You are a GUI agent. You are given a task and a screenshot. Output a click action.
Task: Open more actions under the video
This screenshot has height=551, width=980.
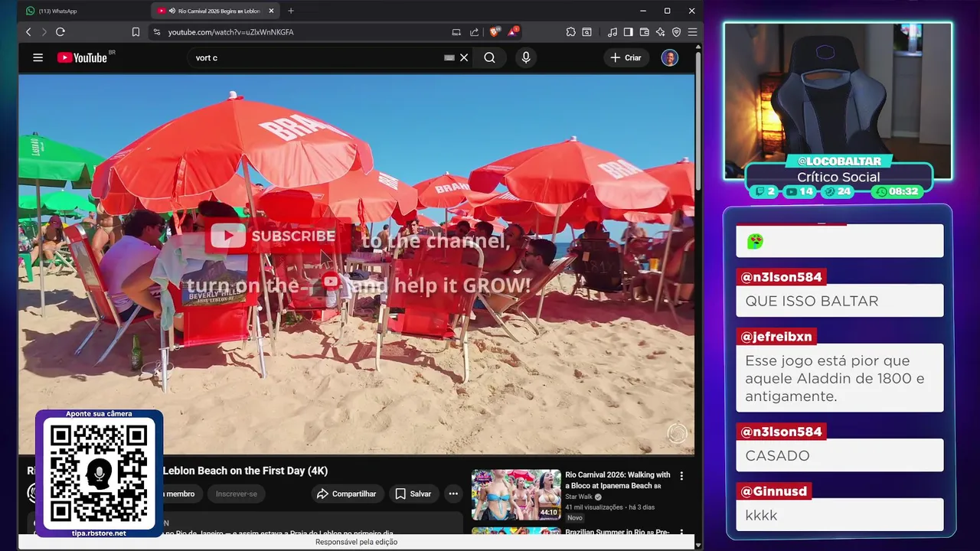[453, 494]
